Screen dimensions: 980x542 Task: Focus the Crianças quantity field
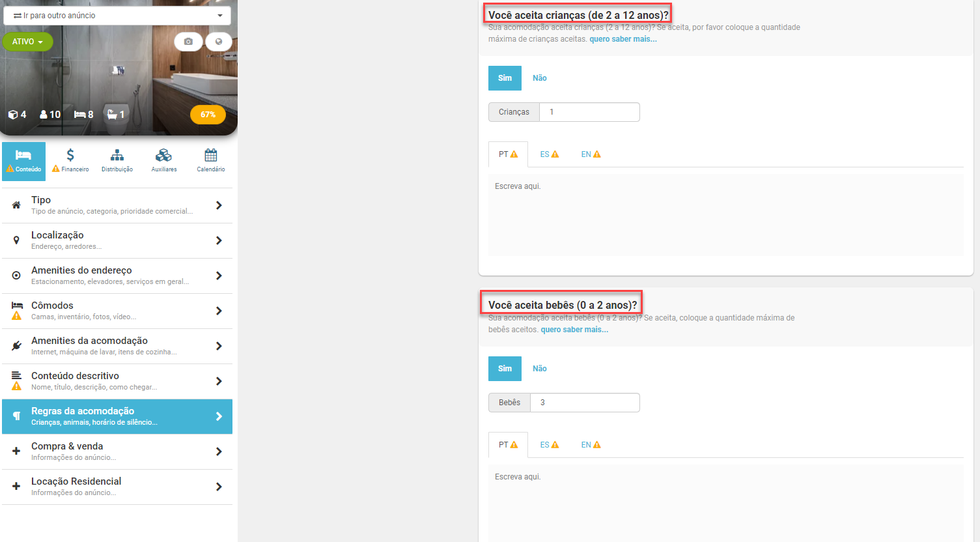pos(589,112)
